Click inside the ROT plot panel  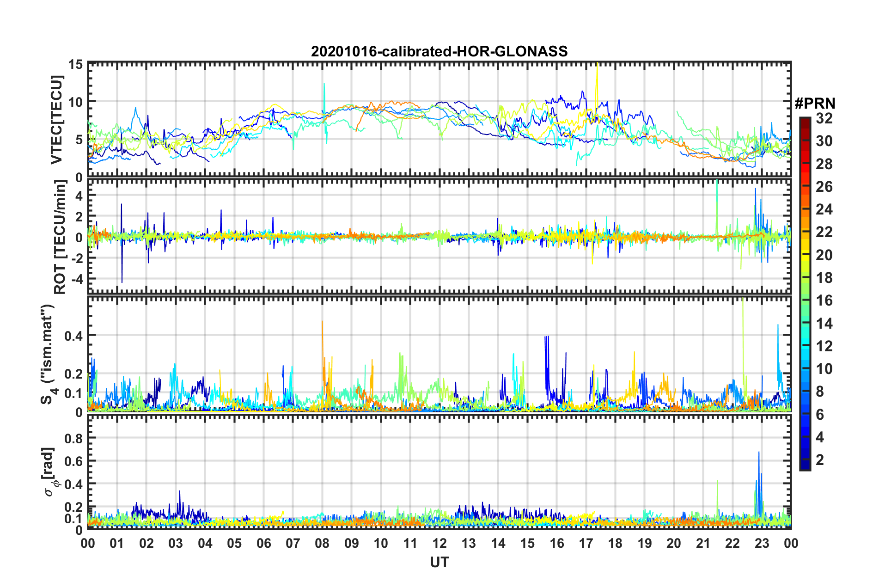439,236
